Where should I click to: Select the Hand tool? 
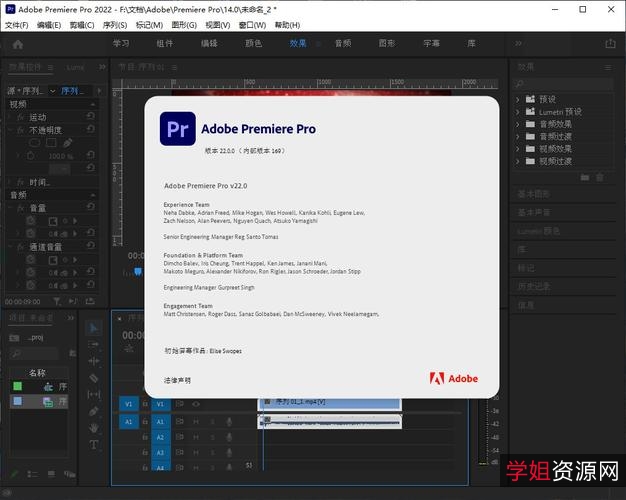pyautogui.click(x=94, y=428)
